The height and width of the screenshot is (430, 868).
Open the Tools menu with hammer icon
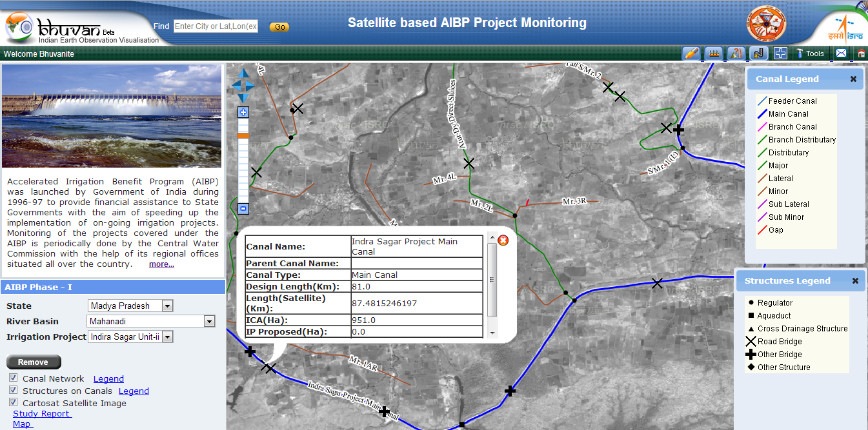tap(810, 54)
